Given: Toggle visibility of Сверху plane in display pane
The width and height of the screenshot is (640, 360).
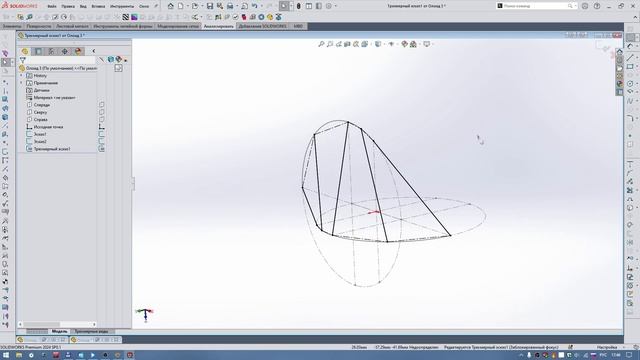Looking at the screenshot, I should 102,112.
